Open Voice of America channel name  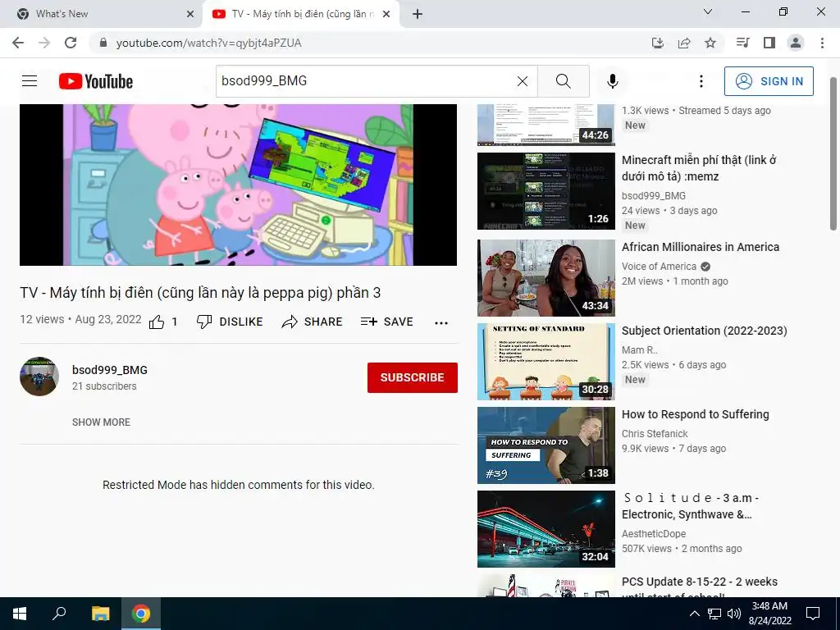659,267
